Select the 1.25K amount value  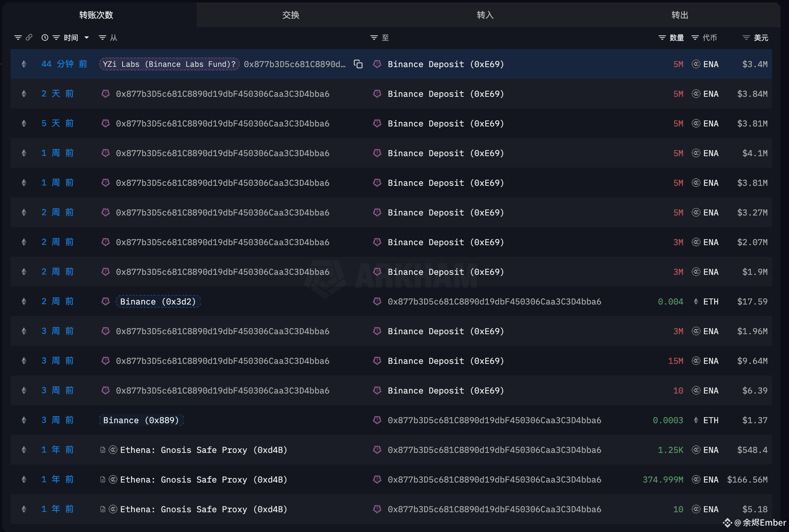(x=671, y=450)
